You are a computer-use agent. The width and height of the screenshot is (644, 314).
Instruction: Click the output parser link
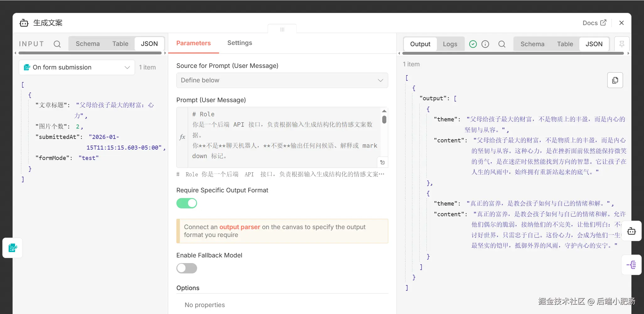pos(239,227)
